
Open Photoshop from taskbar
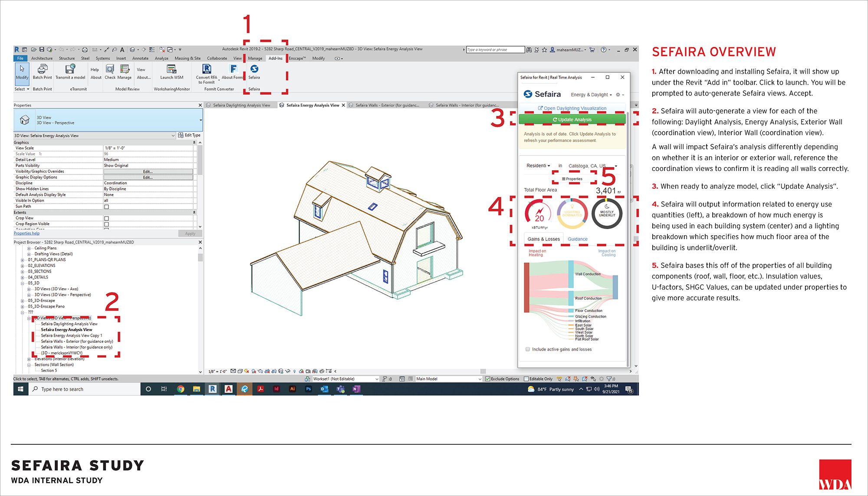point(308,389)
